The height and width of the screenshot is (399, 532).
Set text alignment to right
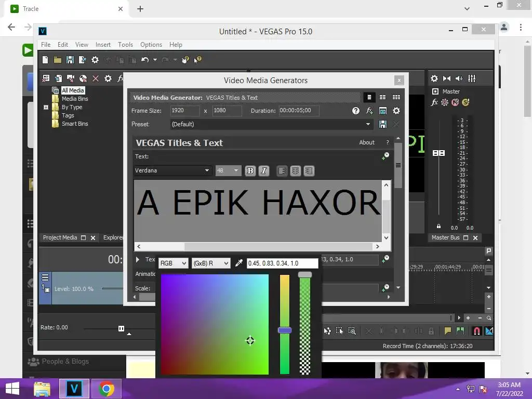(x=309, y=170)
